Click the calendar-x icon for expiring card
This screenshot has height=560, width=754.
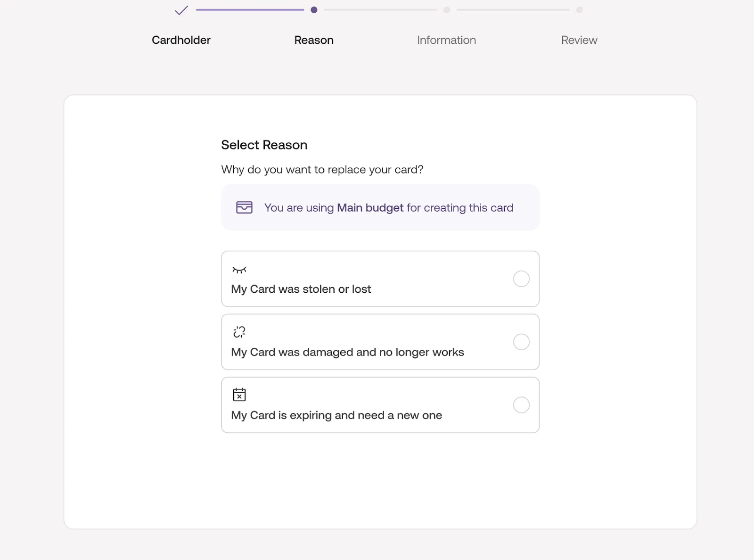tap(239, 395)
